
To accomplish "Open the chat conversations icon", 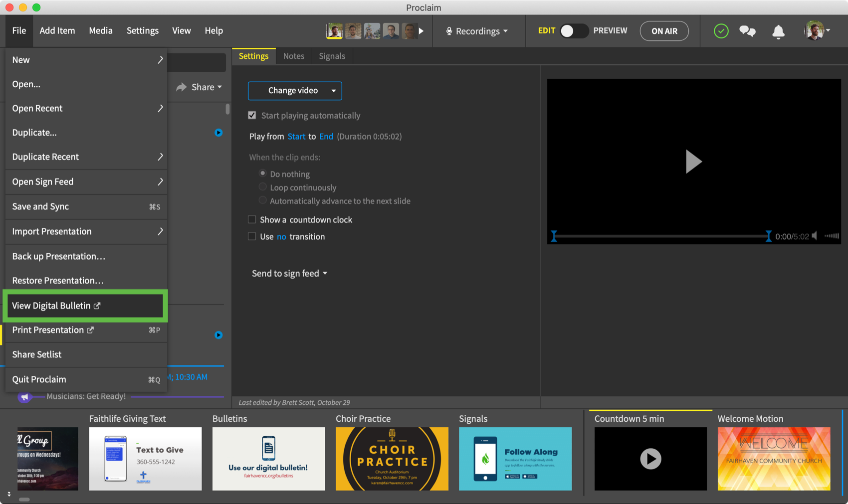I will tap(747, 31).
